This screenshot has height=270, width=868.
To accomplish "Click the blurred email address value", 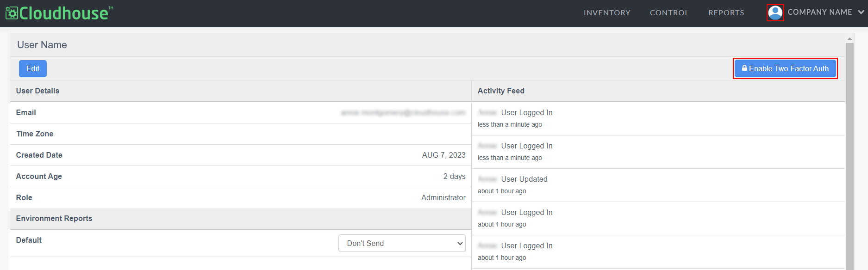I will 403,112.
